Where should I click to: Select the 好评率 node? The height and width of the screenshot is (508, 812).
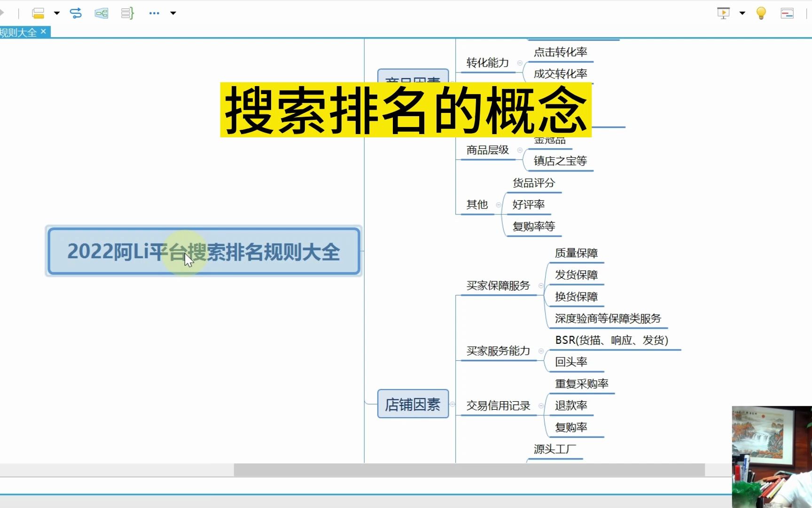529,204
